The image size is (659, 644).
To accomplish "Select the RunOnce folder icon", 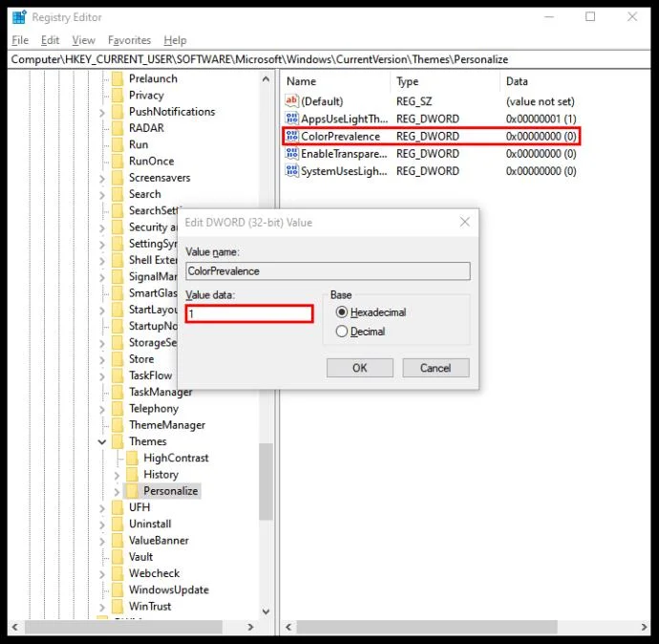I will pyautogui.click(x=117, y=161).
